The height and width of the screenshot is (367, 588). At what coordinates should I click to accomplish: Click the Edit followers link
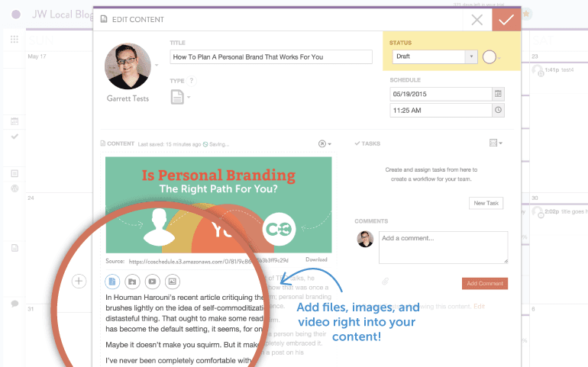click(480, 306)
